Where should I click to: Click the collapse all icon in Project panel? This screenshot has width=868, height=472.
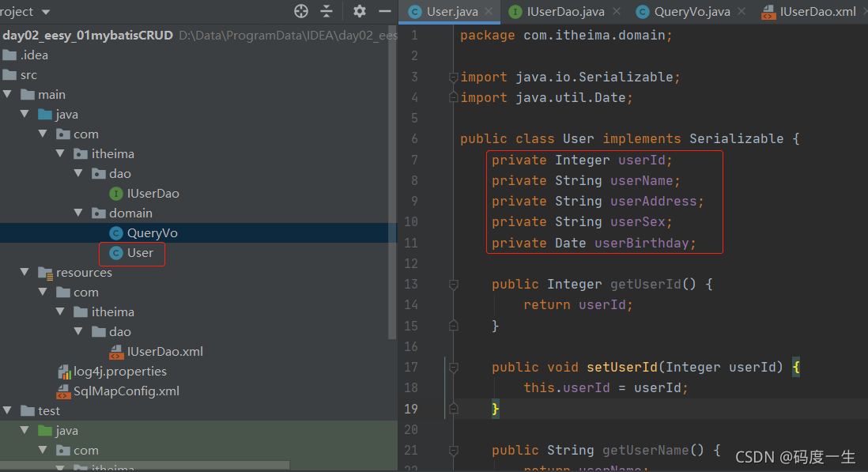[326, 11]
